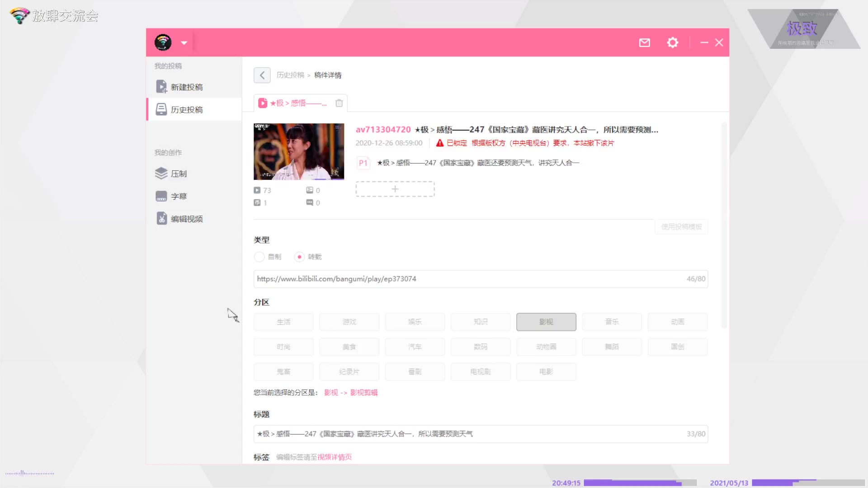Click the title input field
The width and height of the screenshot is (868, 488).
(x=481, y=434)
